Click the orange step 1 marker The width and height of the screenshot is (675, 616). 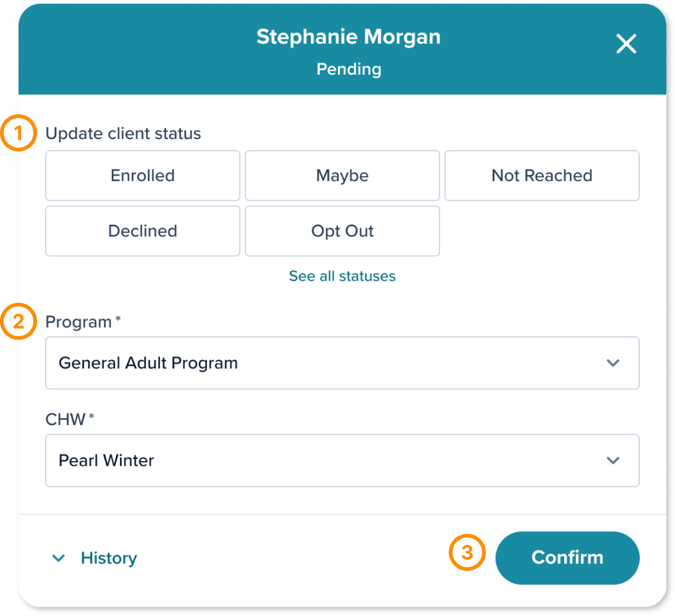(x=19, y=133)
